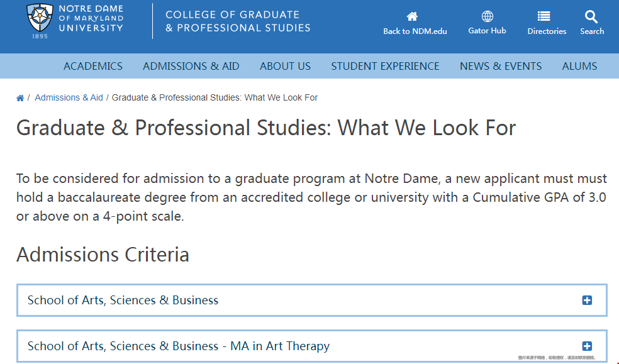Follow the Admissions & Aid breadcrumb link

tap(69, 97)
